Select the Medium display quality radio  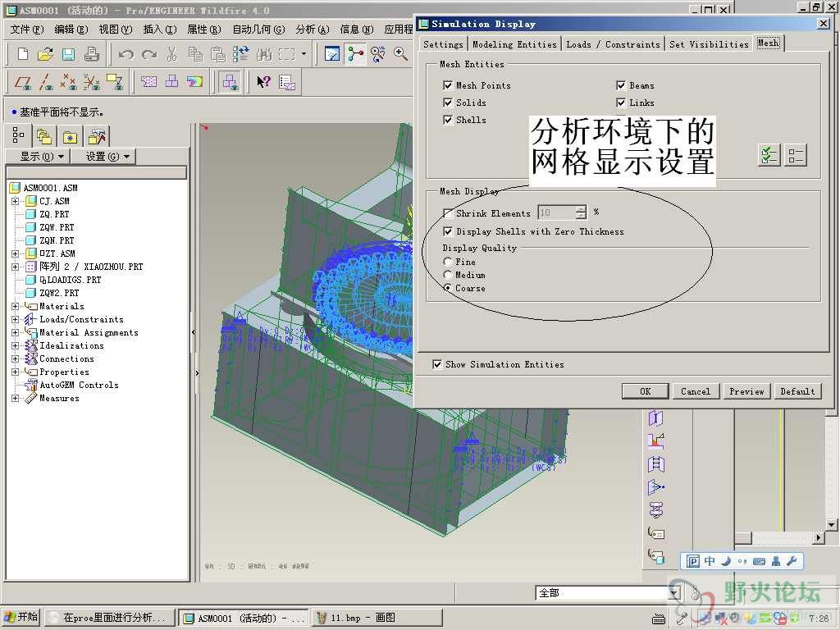pyautogui.click(x=447, y=274)
